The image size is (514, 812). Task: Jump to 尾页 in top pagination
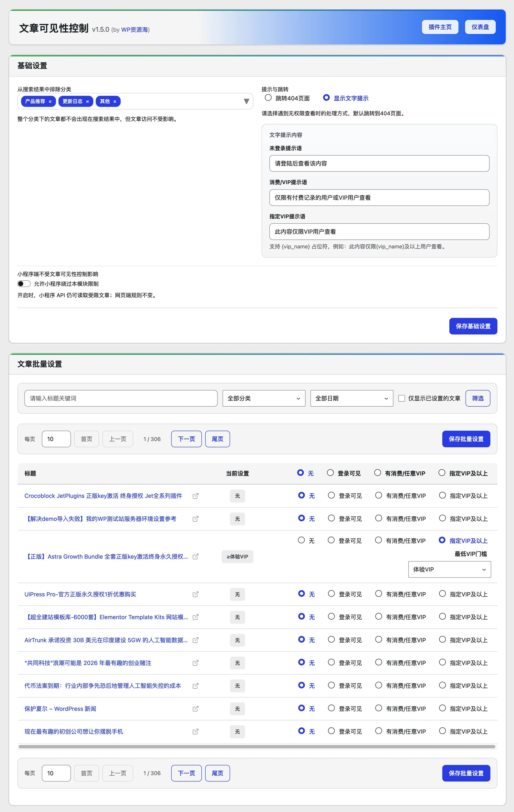217,439
